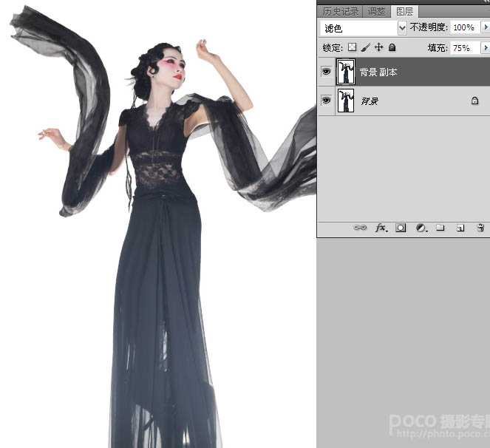
Task: Toggle lock position for the layer
Action: pos(378,47)
